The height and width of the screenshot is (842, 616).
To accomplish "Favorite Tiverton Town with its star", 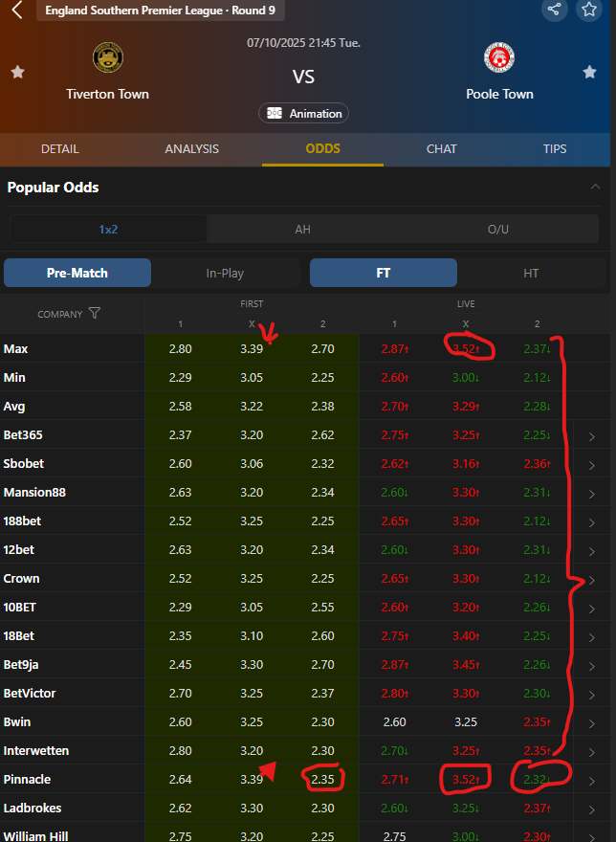I will coord(17,73).
